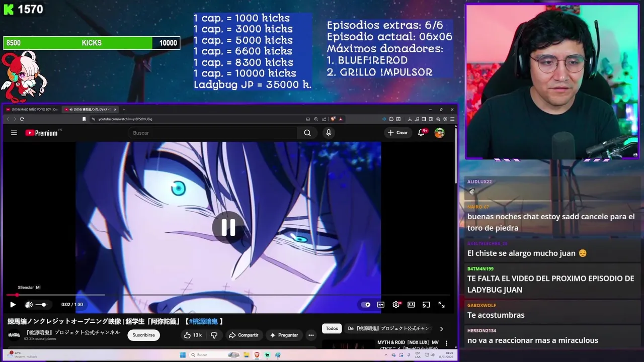Open the browser main menu icon

(452, 119)
